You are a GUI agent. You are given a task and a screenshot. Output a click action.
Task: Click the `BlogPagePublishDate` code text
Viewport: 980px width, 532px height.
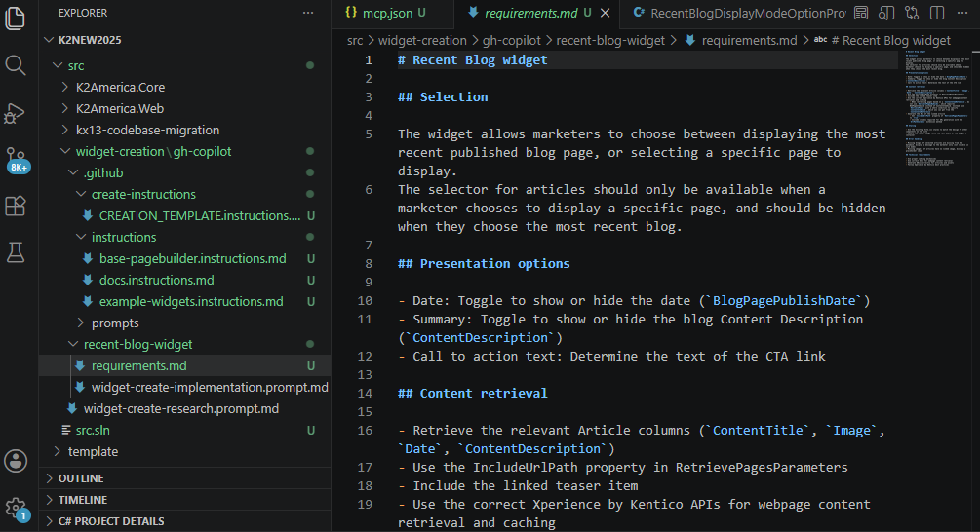784,300
